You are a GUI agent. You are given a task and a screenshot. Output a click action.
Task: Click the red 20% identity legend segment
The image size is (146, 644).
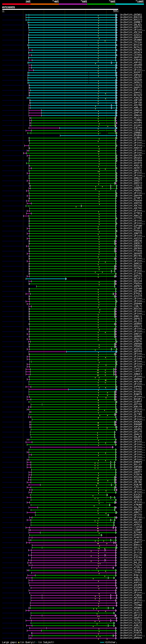[16, 4]
